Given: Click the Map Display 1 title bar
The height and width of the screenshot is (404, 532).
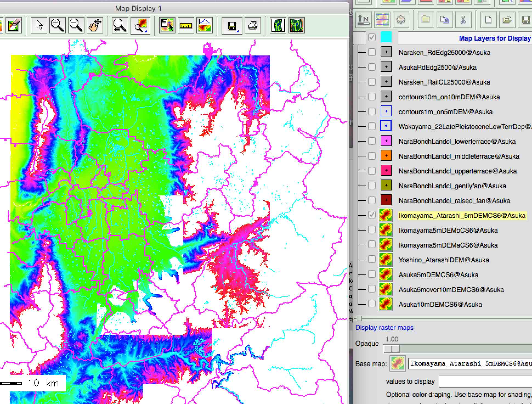Looking at the screenshot, I should 138,9.
